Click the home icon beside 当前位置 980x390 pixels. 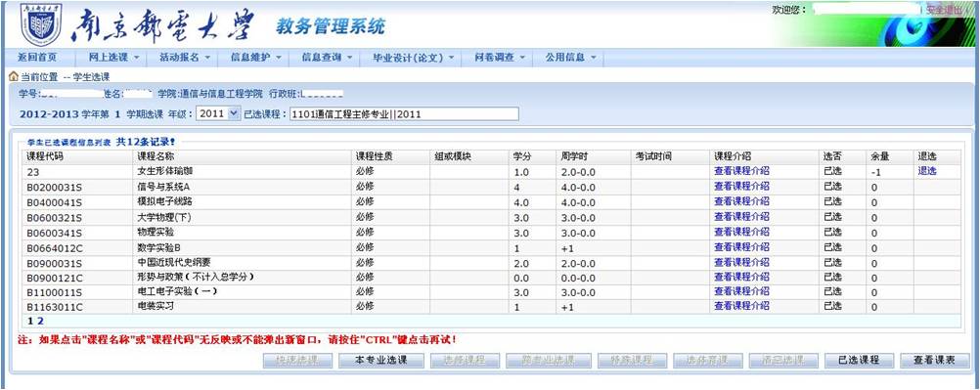tap(13, 76)
